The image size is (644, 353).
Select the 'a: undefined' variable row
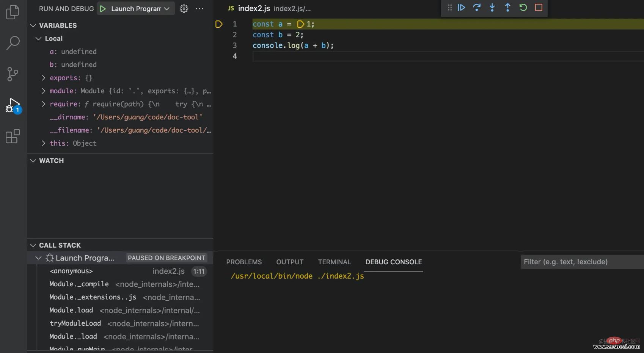120,52
